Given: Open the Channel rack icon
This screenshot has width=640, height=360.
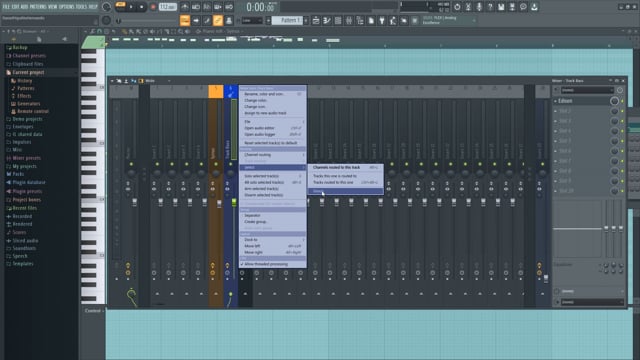Looking at the screenshot, I should [x=338, y=20].
